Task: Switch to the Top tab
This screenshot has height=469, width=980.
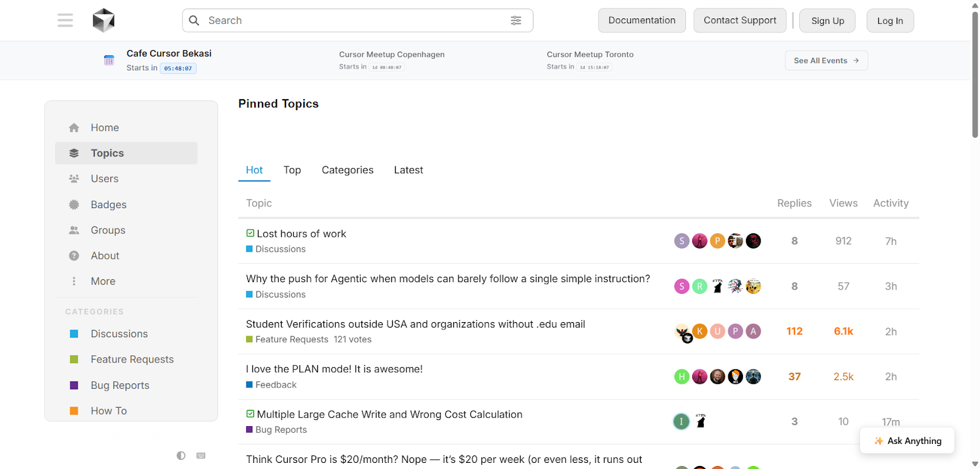Action: coord(292,170)
